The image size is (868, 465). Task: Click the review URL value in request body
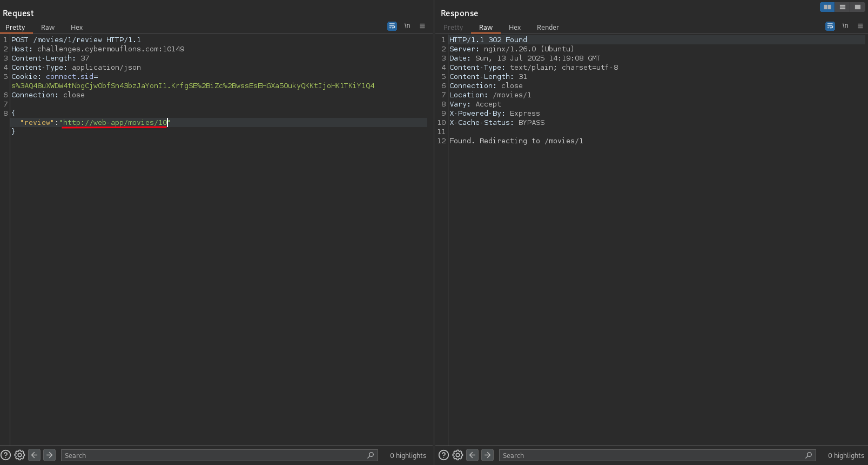tap(115, 123)
